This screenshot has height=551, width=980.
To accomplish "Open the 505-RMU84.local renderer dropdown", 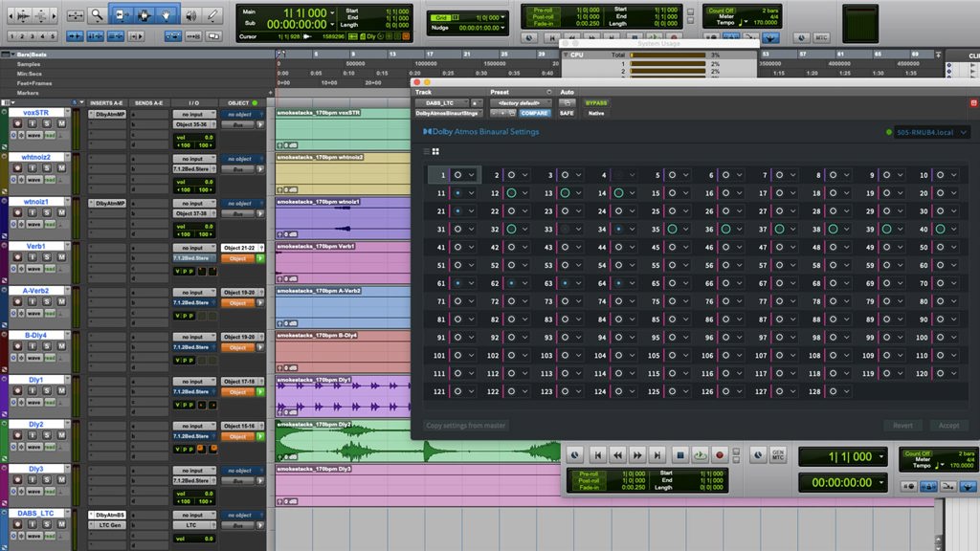I will (x=932, y=132).
